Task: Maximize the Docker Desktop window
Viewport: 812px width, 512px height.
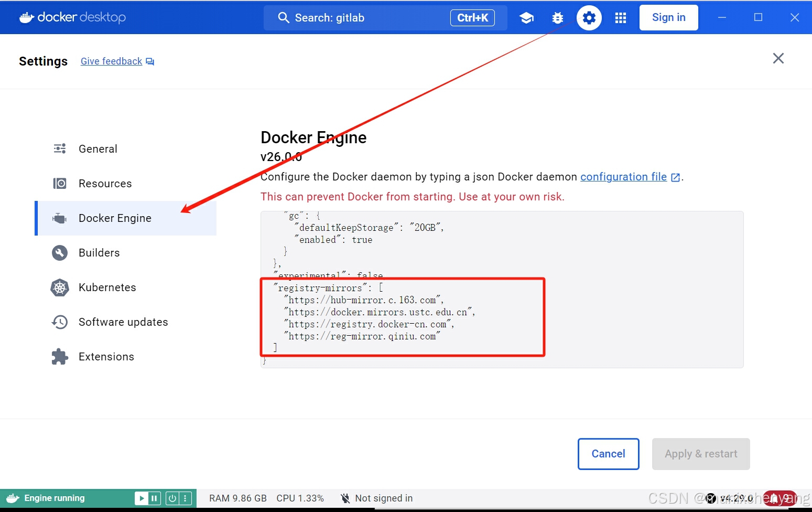Action: [758, 17]
